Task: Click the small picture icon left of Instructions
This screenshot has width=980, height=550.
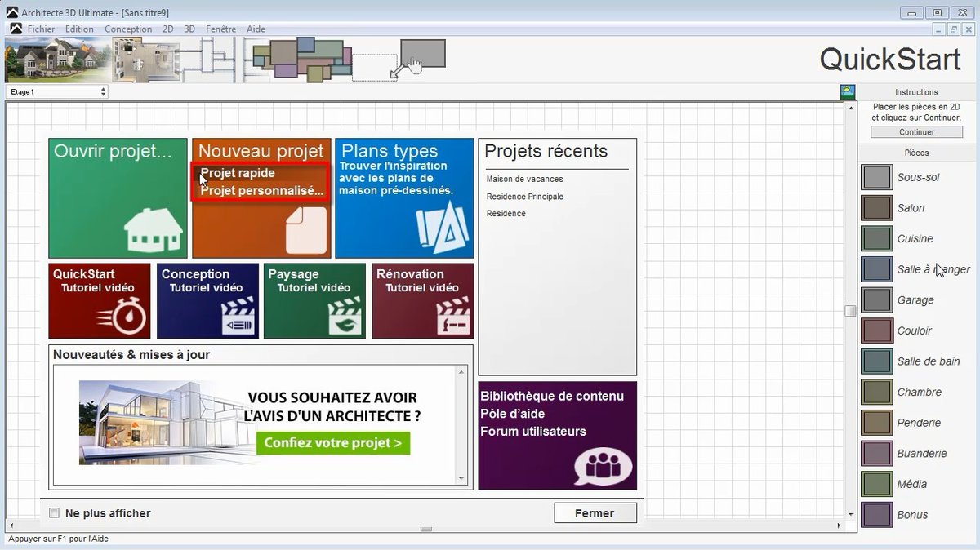Action: [848, 92]
